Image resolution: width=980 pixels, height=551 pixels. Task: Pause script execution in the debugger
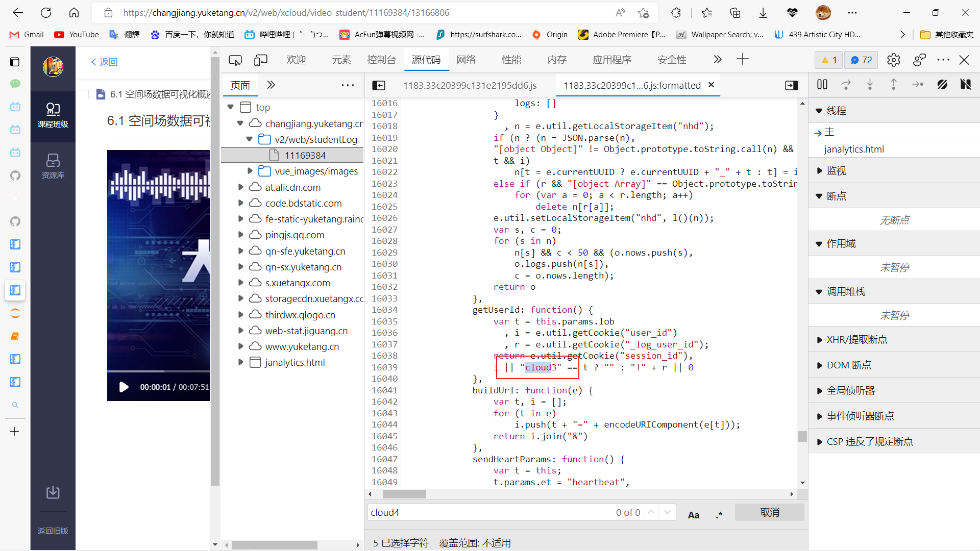point(822,84)
